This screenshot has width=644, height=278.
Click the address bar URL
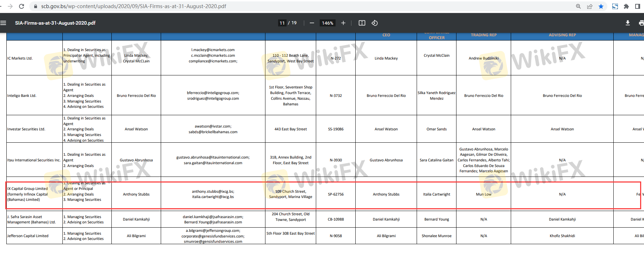click(134, 6)
